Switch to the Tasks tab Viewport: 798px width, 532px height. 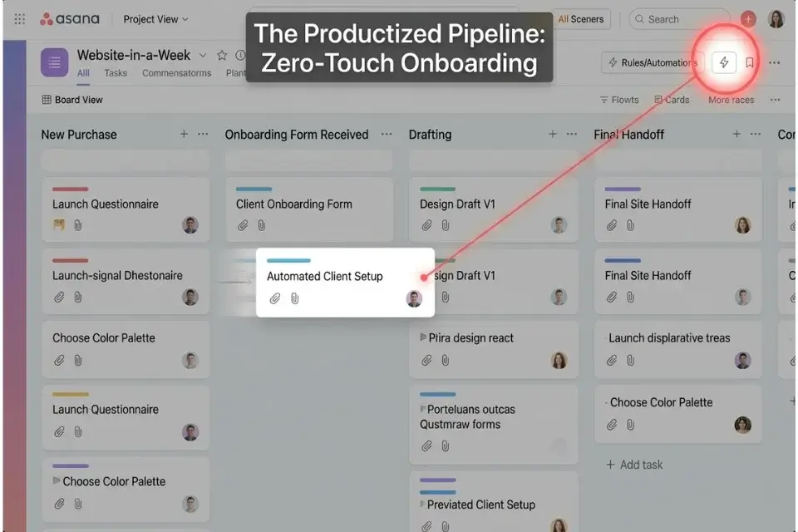coord(116,72)
